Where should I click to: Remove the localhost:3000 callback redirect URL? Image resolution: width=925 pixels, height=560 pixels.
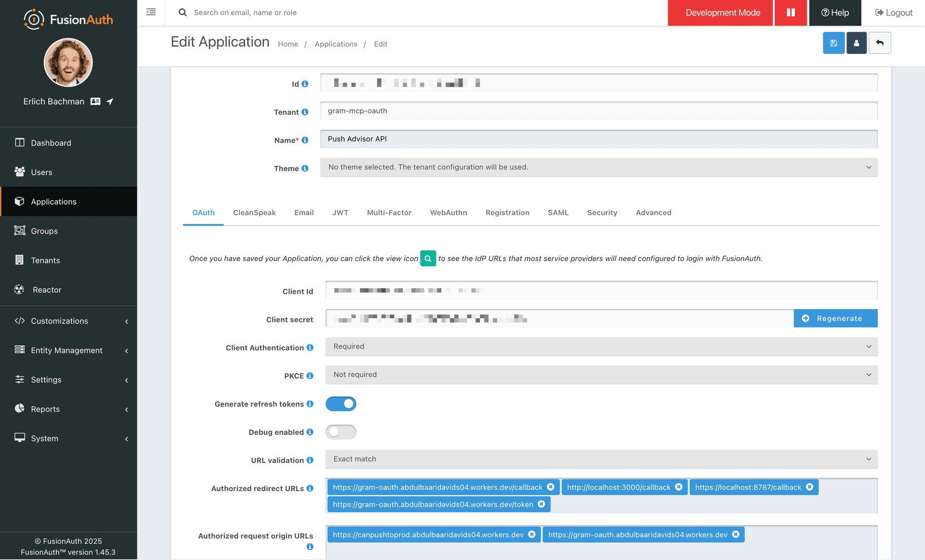click(x=679, y=487)
